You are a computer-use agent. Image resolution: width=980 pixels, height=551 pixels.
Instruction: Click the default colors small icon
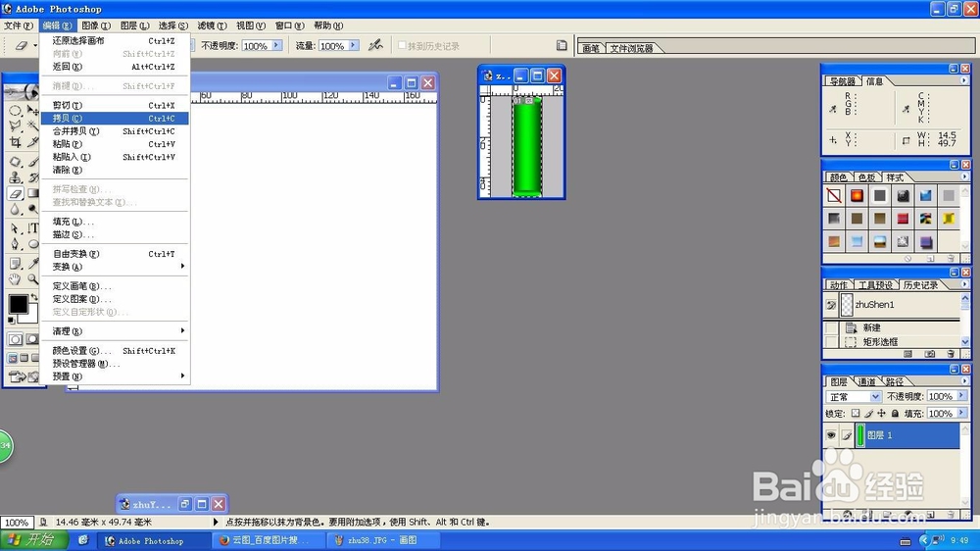[11, 321]
